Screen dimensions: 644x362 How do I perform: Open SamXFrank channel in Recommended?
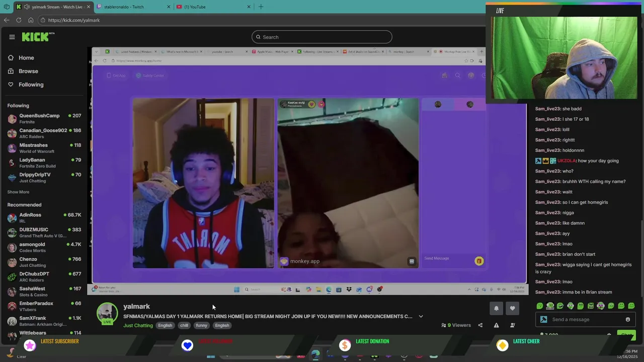(x=44, y=321)
